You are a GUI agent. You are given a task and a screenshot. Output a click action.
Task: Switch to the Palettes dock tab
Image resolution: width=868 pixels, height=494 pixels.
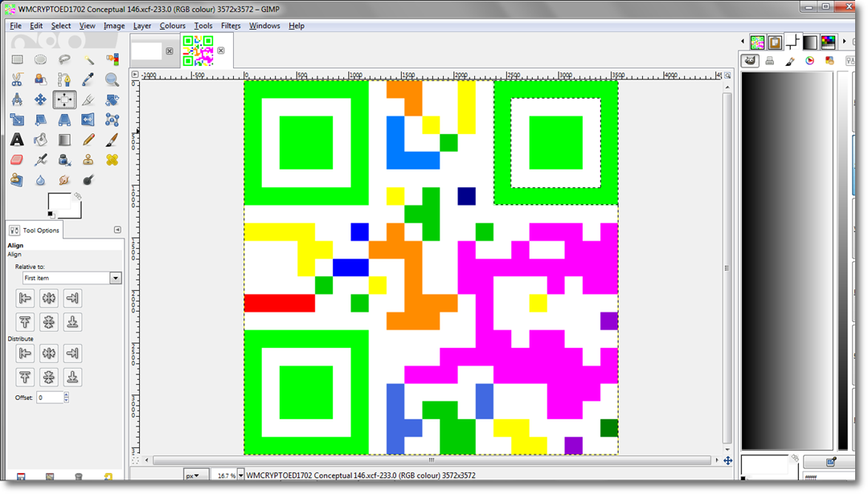click(x=828, y=42)
